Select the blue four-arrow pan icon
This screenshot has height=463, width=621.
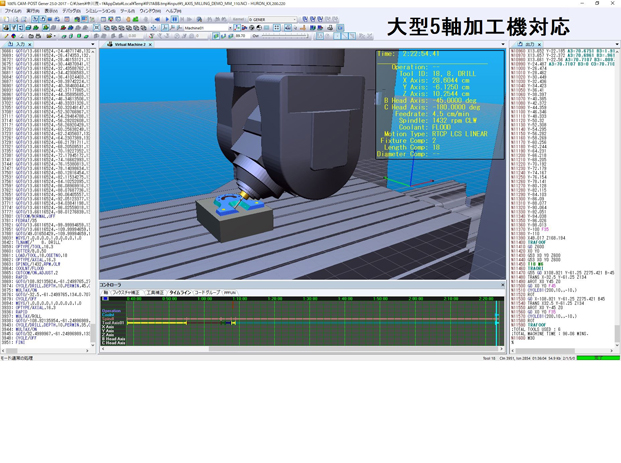[x=153, y=28]
